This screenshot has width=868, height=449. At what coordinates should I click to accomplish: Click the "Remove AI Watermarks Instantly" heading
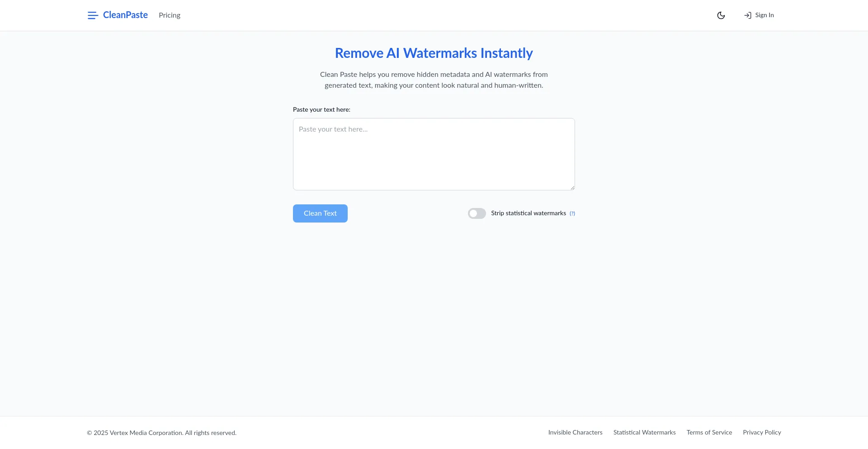[x=434, y=53]
